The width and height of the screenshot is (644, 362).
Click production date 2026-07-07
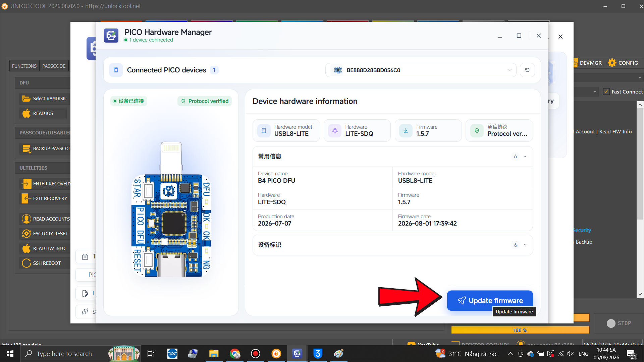(x=274, y=224)
